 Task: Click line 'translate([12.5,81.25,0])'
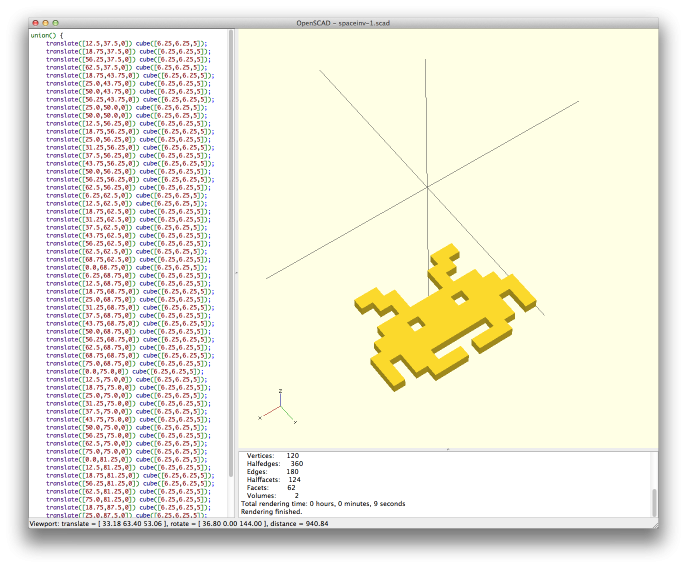click(128, 468)
